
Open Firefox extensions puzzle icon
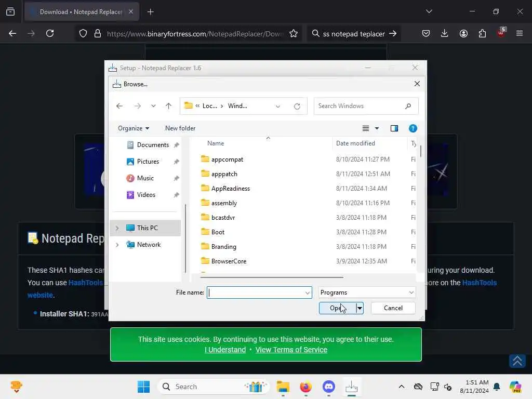(482, 33)
